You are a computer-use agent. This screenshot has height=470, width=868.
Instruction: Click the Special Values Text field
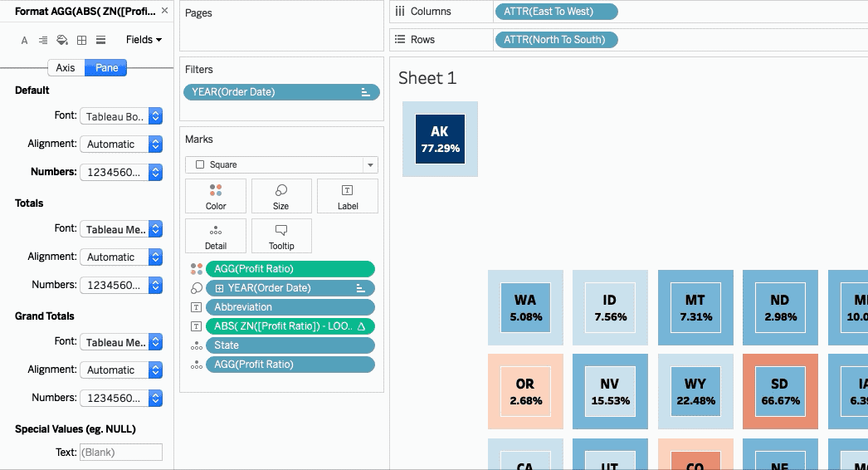click(121, 453)
